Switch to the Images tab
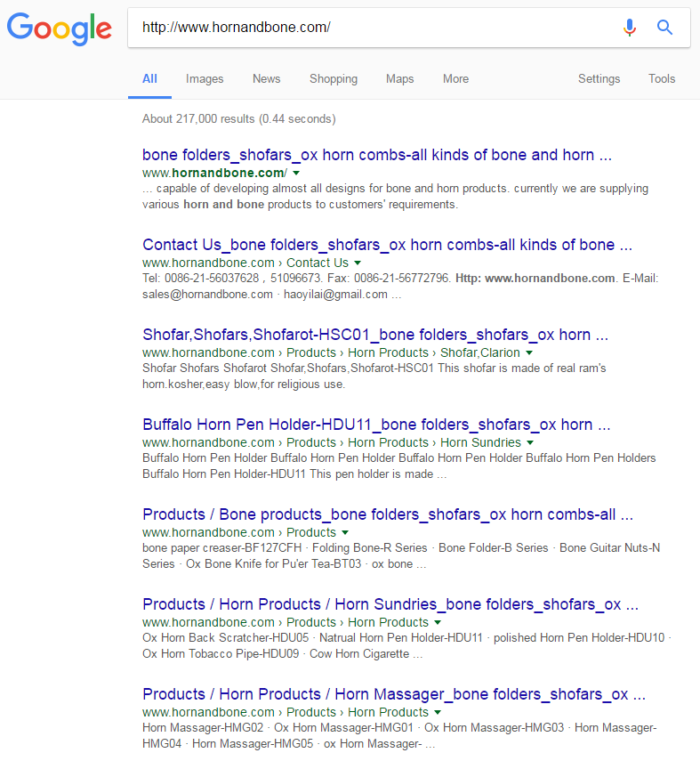 [205, 78]
